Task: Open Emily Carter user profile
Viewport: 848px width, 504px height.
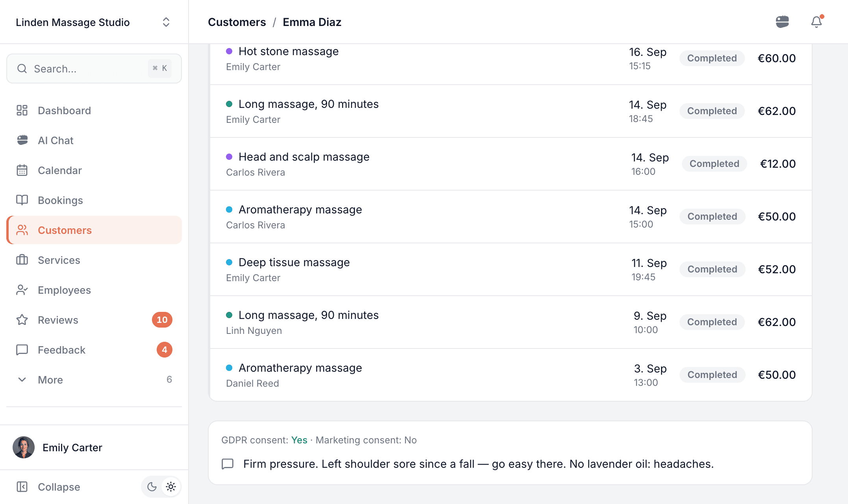Action: coord(94,447)
